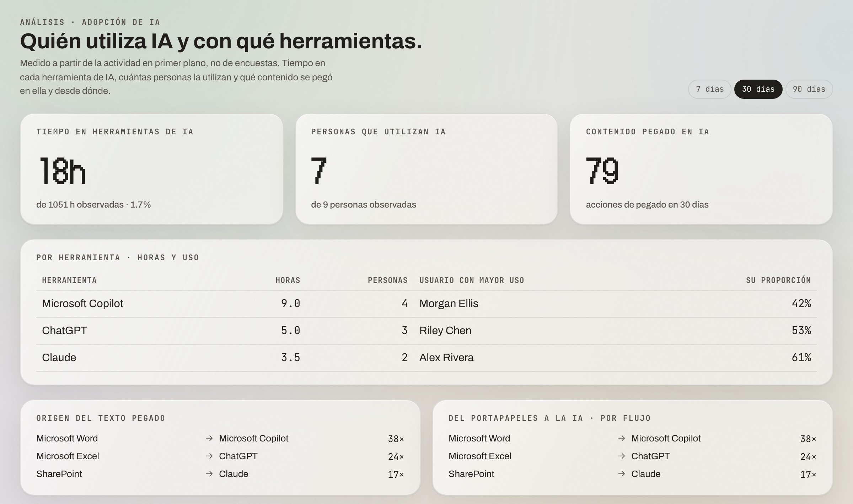The width and height of the screenshot is (853, 504).
Task: Switch range to 7 días
Action: point(709,89)
